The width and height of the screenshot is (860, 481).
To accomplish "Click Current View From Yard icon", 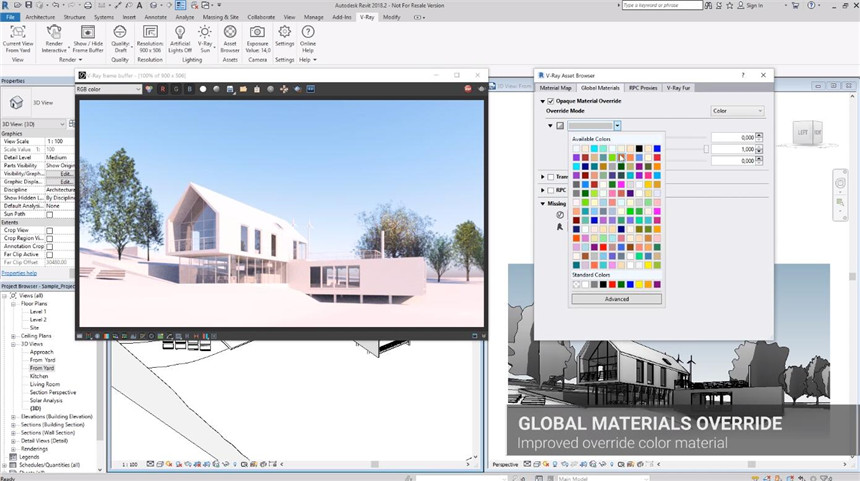I will (17, 31).
